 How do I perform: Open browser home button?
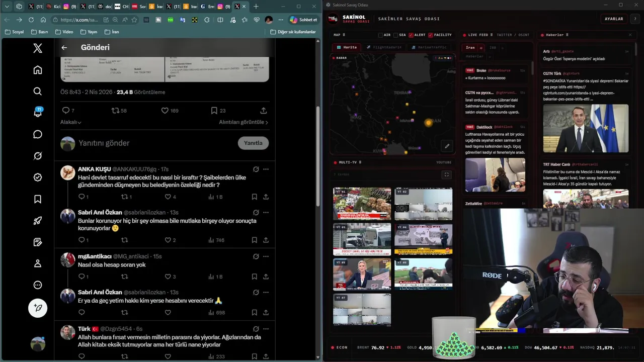pos(43,20)
